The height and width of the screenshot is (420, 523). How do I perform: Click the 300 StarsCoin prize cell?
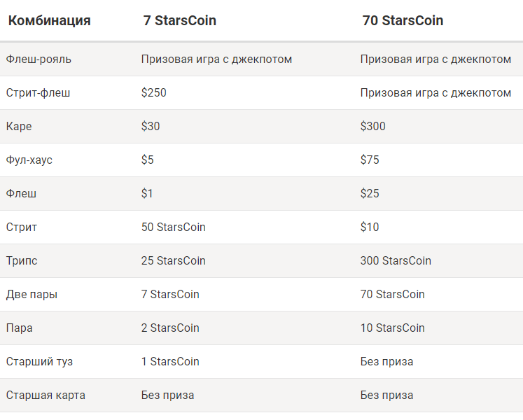[x=396, y=261]
